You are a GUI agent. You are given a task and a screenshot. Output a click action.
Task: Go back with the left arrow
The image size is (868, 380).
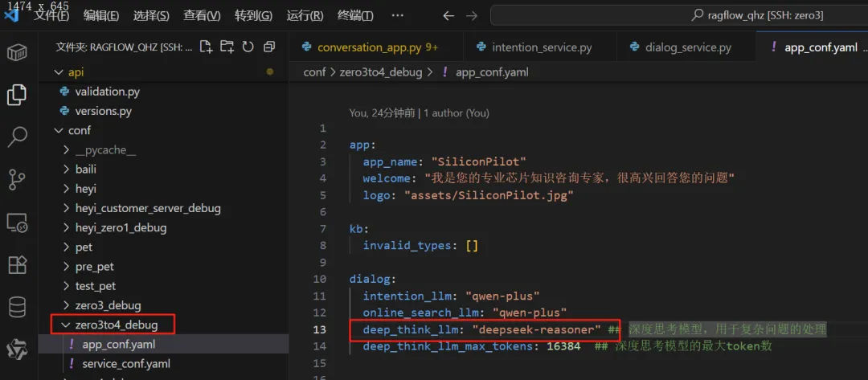point(448,15)
